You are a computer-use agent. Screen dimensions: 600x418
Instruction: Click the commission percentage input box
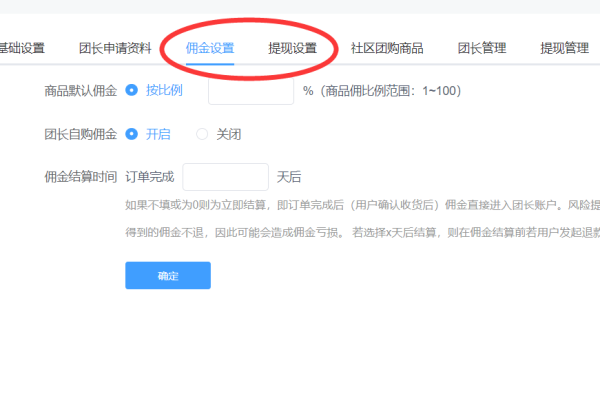250,91
